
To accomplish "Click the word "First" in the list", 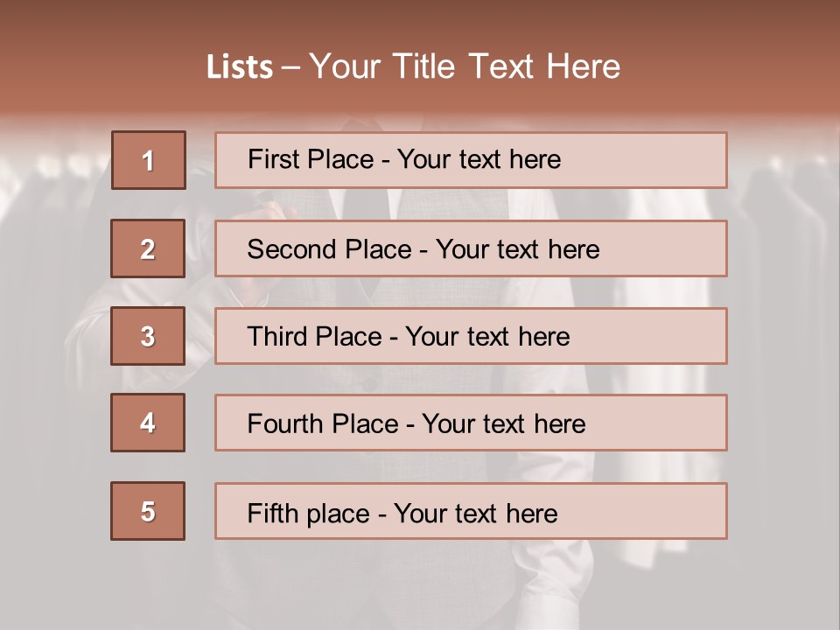I will click(272, 159).
